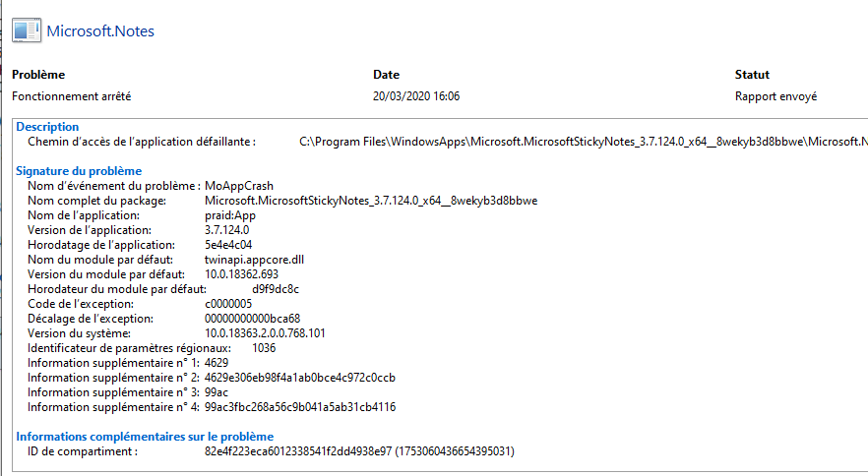Image resolution: width=868 pixels, height=476 pixels.
Task: Click the Horodateur du module par défaut label
Action: point(117,289)
